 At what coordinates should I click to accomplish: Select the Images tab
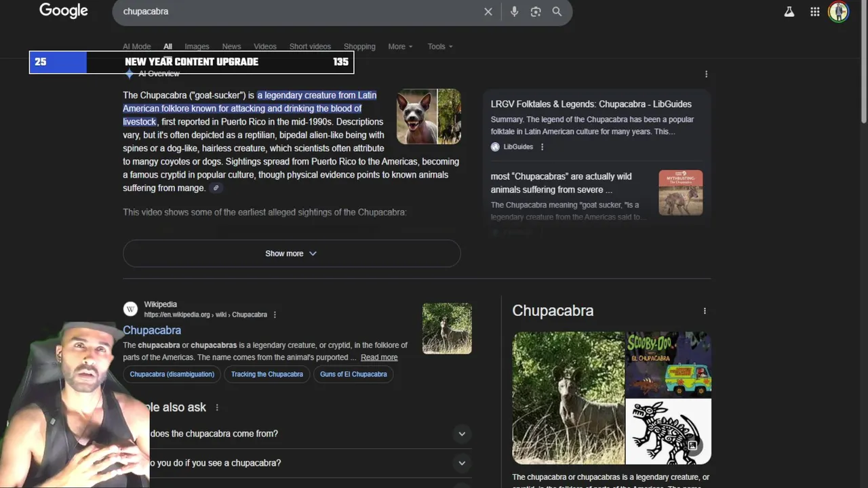click(x=197, y=47)
